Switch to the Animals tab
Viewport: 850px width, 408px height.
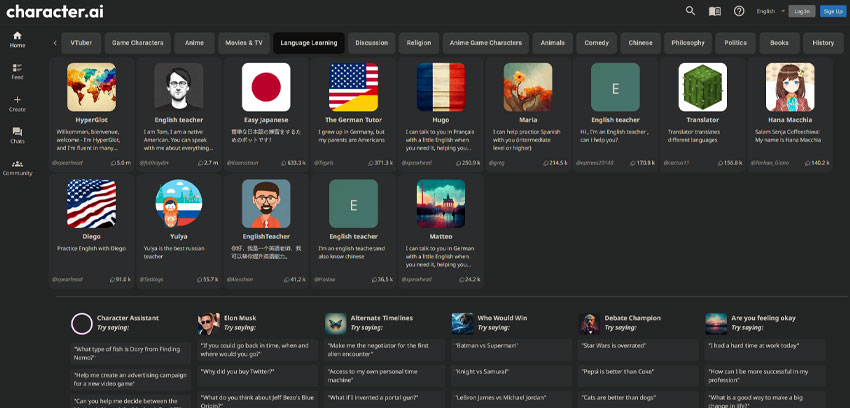[552, 43]
